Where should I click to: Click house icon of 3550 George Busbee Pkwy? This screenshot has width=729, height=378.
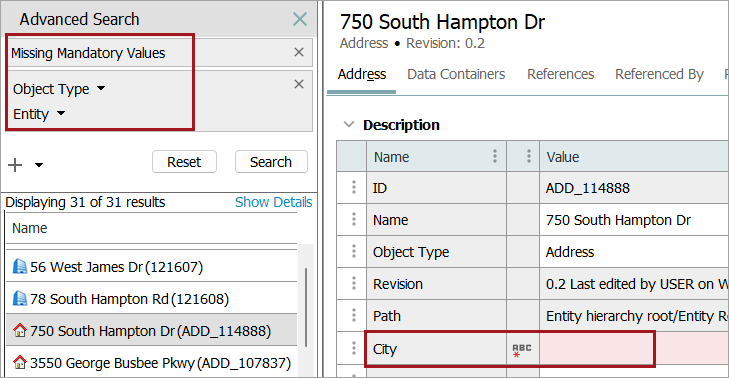[20, 362]
